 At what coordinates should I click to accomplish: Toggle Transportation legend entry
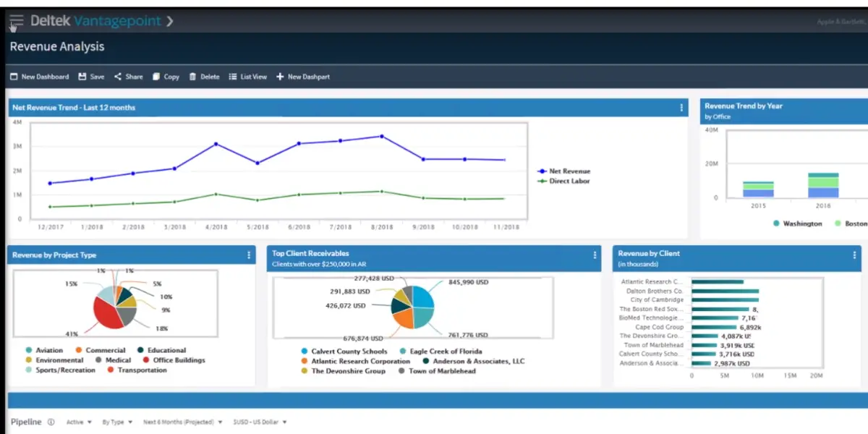pyautogui.click(x=137, y=370)
